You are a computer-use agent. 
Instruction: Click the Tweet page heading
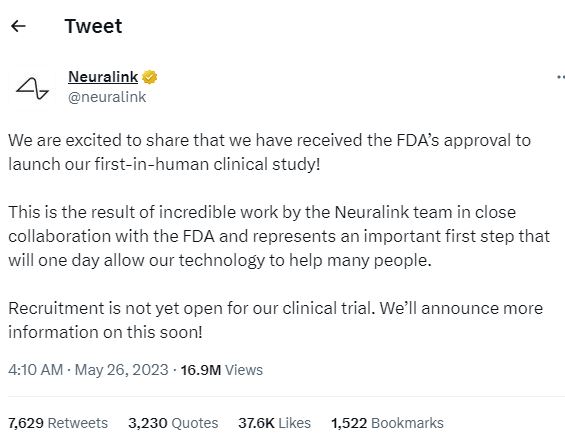click(93, 26)
